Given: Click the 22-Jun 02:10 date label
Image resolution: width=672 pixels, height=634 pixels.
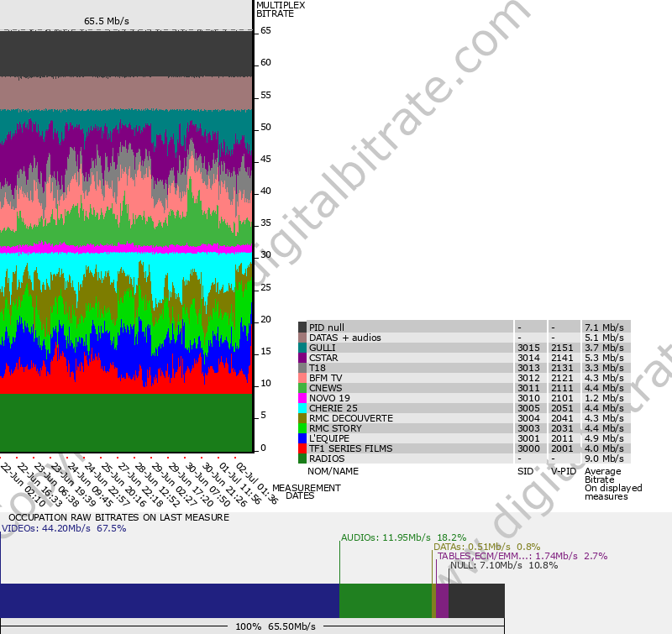Looking at the screenshot, I should [x=23, y=485].
